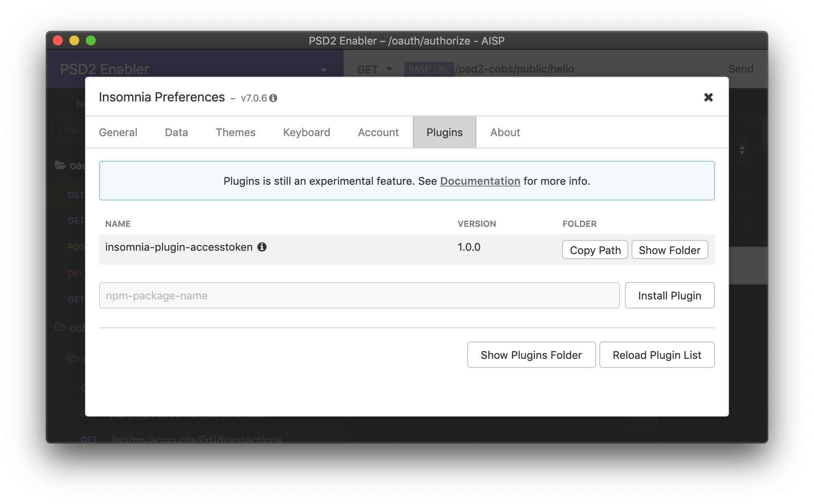Close the Insomnia Preferences dialog

click(x=708, y=97)
